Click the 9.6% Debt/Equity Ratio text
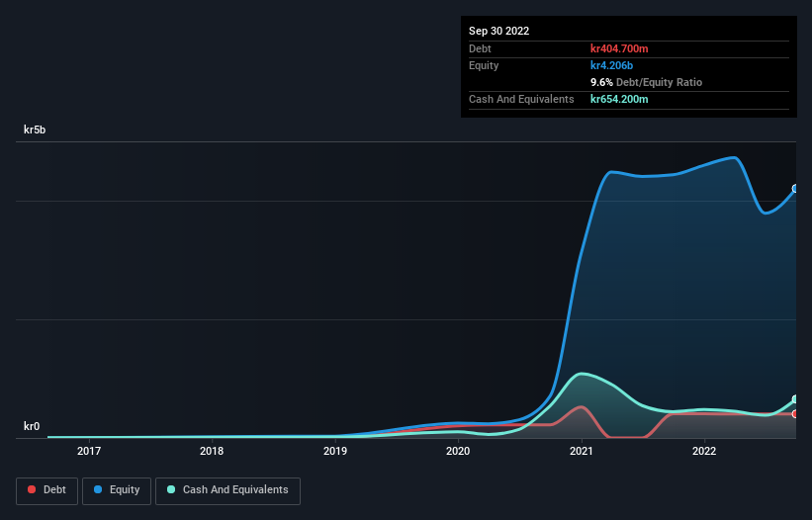Image resolution: width=812 pixels, height=520 pixels. coord(646,82)
